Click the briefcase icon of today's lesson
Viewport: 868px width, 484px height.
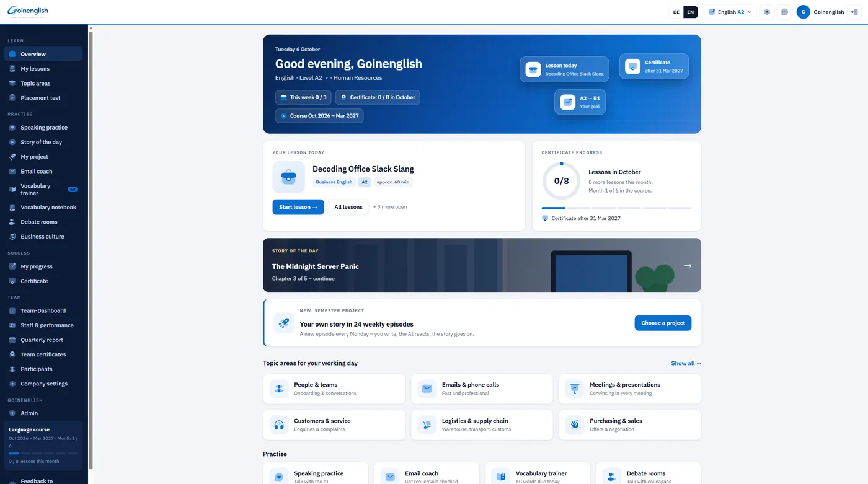coord(288,177)
